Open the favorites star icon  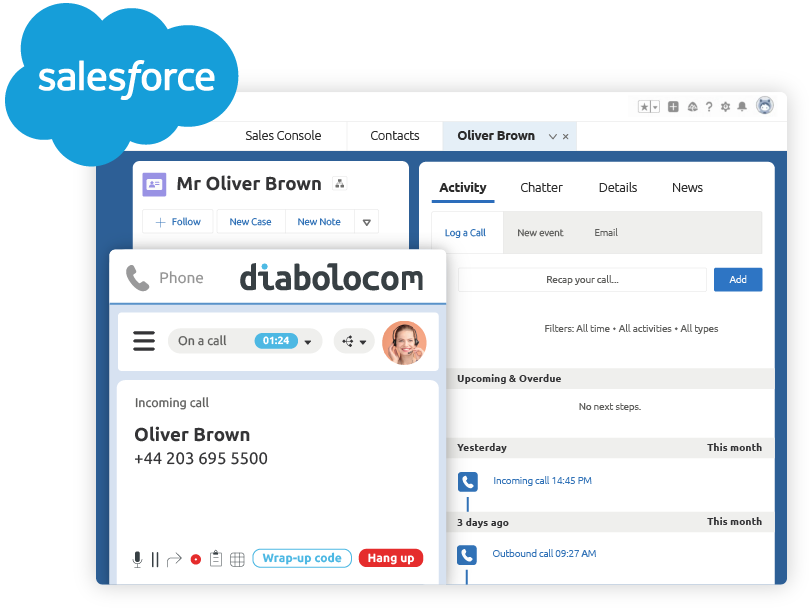click(x=644, y=107)
